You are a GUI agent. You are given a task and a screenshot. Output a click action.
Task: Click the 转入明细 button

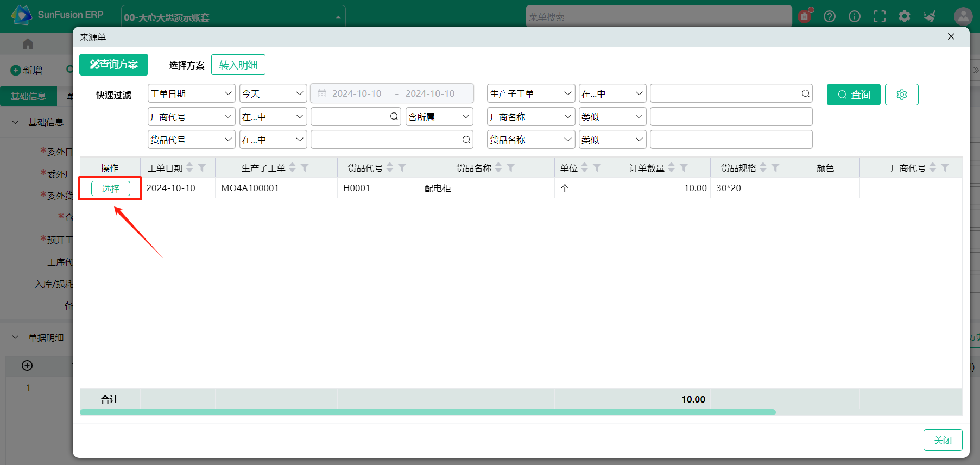tap(238, 65)
